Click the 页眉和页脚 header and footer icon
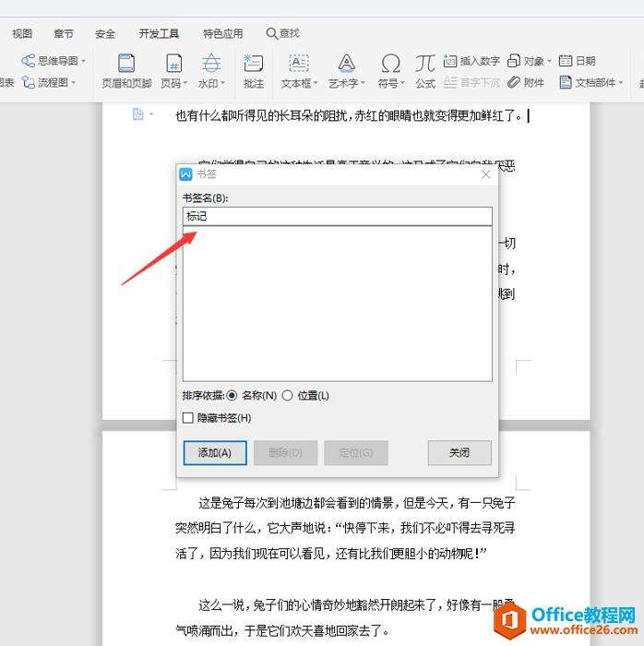The image size is (644, 646). pos(126,64)
